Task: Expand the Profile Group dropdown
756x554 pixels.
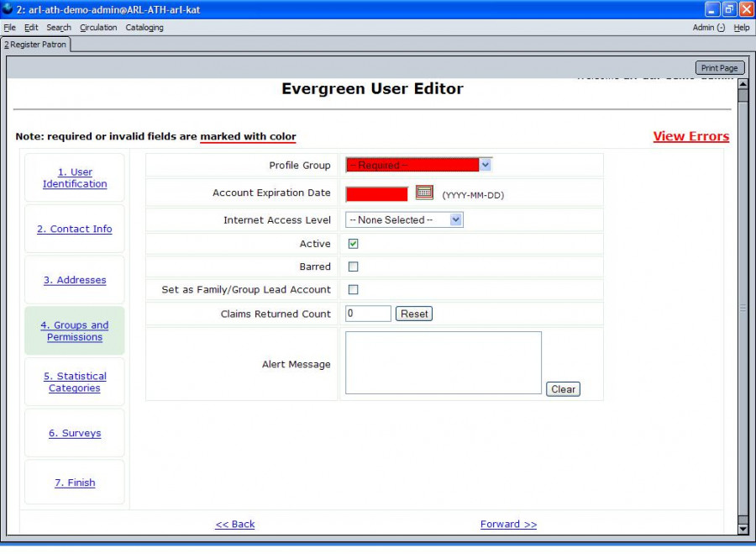Action: [x=418, y=165]
